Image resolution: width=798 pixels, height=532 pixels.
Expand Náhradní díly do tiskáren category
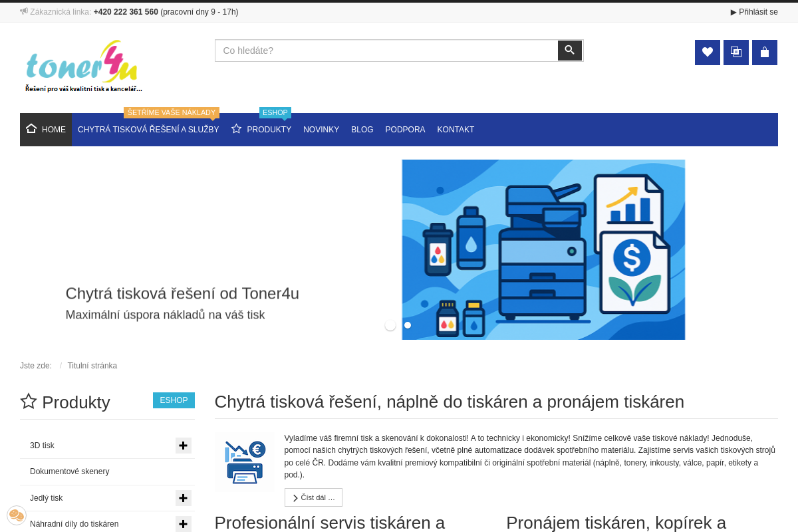tap(184, 524)
